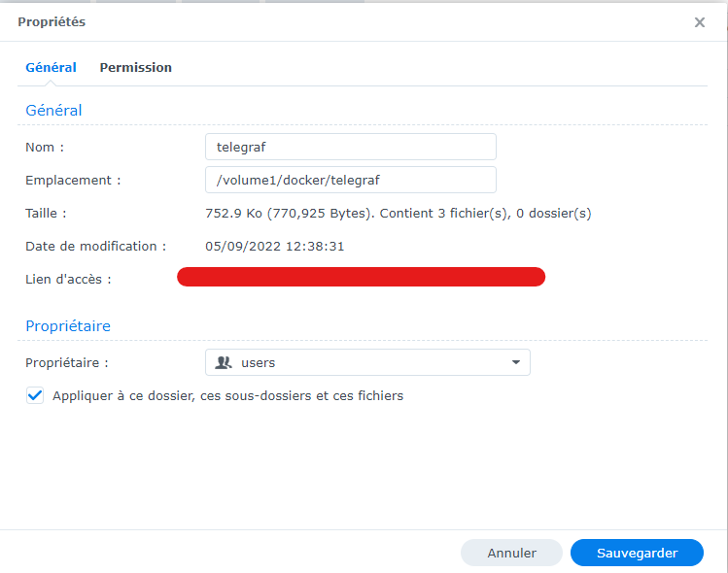
Task: Switch to the Permission tab
Action: point(135,68)
